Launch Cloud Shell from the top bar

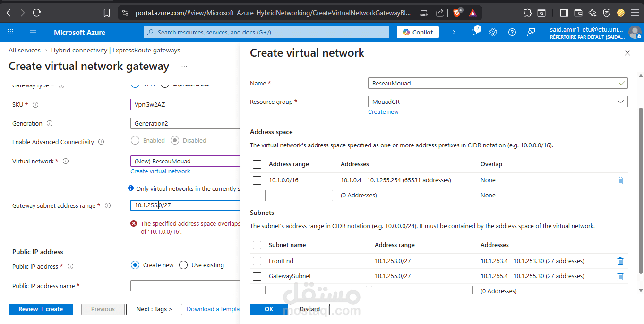[455, 32]
